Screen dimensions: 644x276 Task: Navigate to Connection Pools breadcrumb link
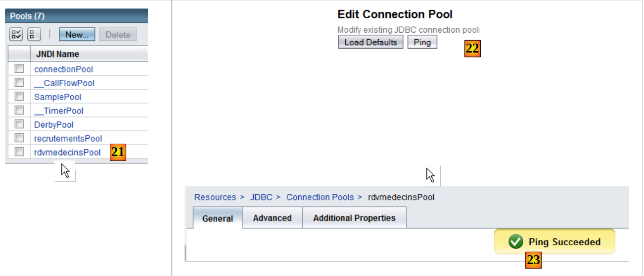tap(320, 197)
